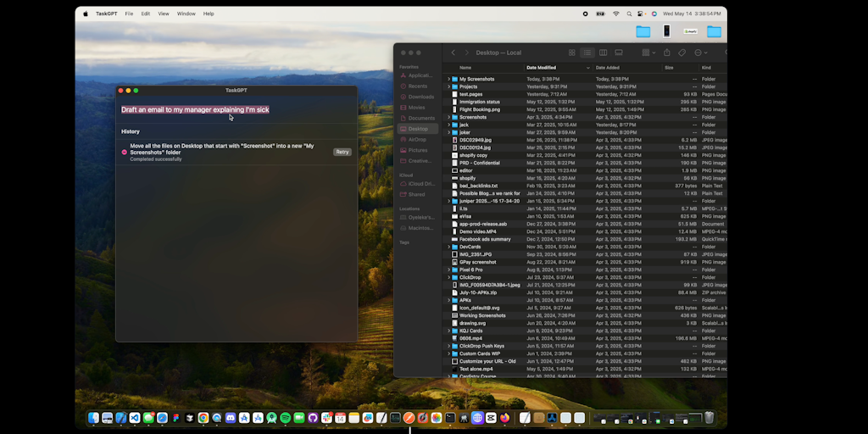868x434 pixels.
Task: Open the Window menu
Action: (x=186, y=14)
